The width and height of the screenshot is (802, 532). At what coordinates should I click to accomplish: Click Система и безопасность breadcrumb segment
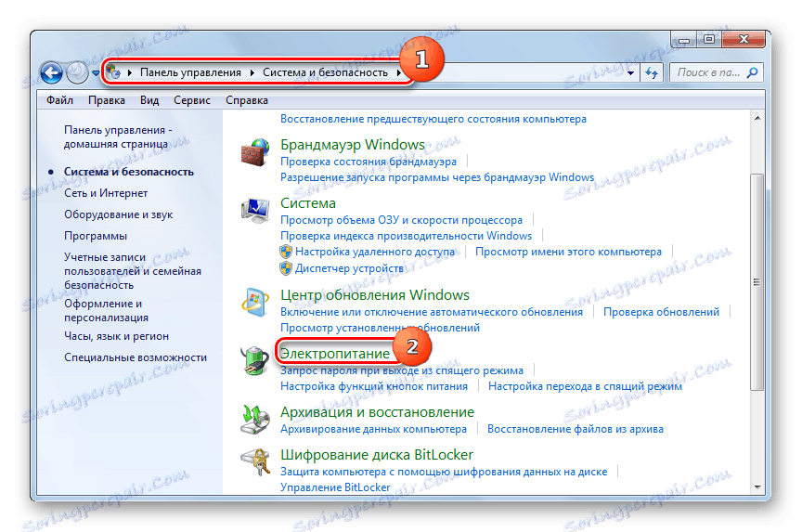[x=325, y=72]
